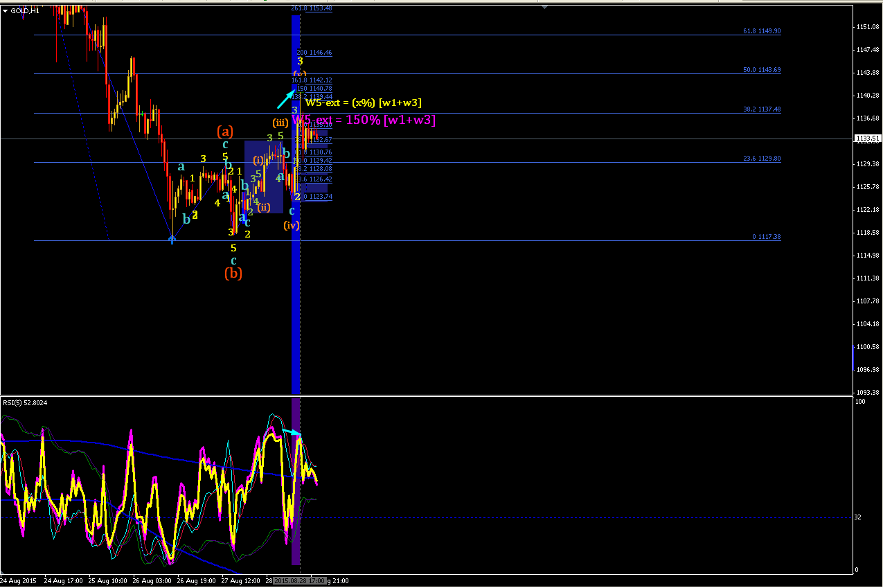Select the magenta W5-ext = 150% [w1+w3] label

pyautogui.click(x=364, y=121)
